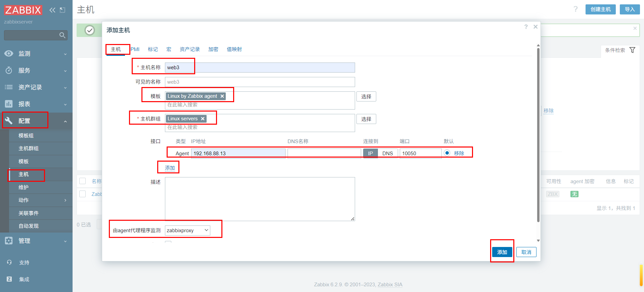Click 选择 button beside templates field
The height and width of the screenshot is (292, 644).
click(366, 96)
